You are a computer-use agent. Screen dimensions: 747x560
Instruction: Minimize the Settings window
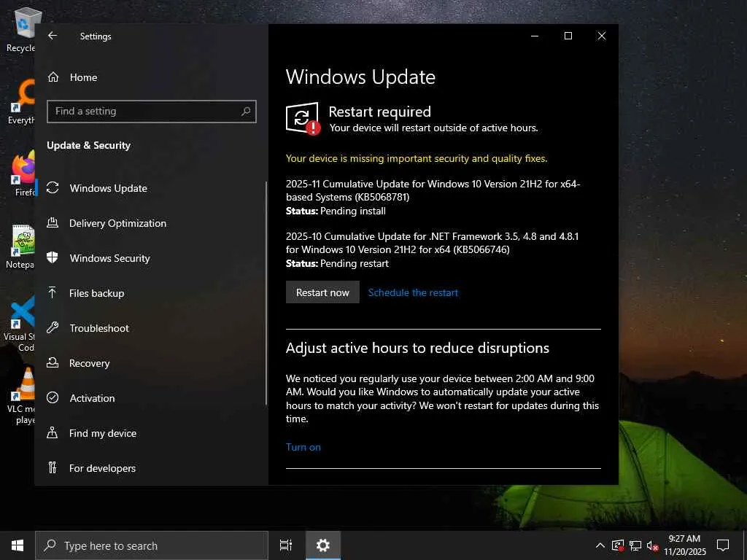click(535, 36)
